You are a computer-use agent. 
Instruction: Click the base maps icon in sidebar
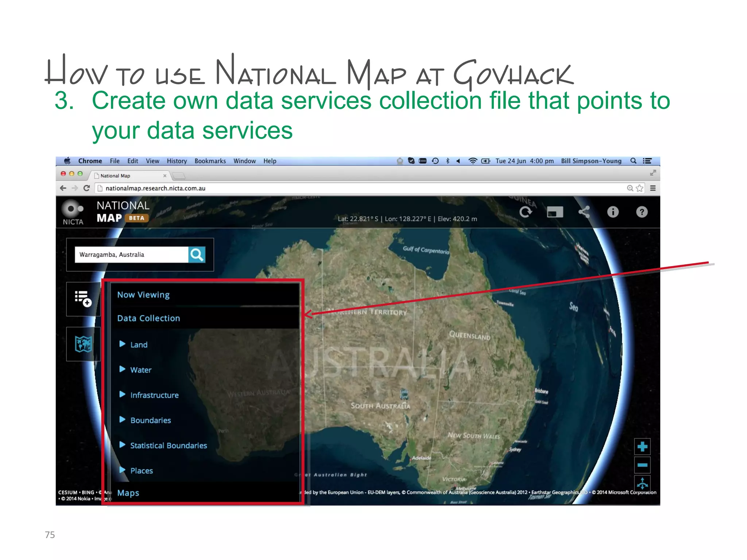(x=83, y=344)
